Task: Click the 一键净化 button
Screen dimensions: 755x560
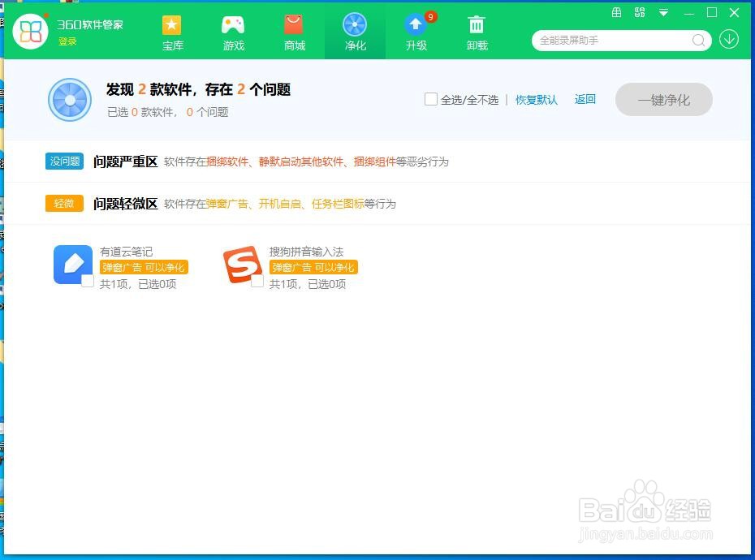Action: [x=664, y=100]
